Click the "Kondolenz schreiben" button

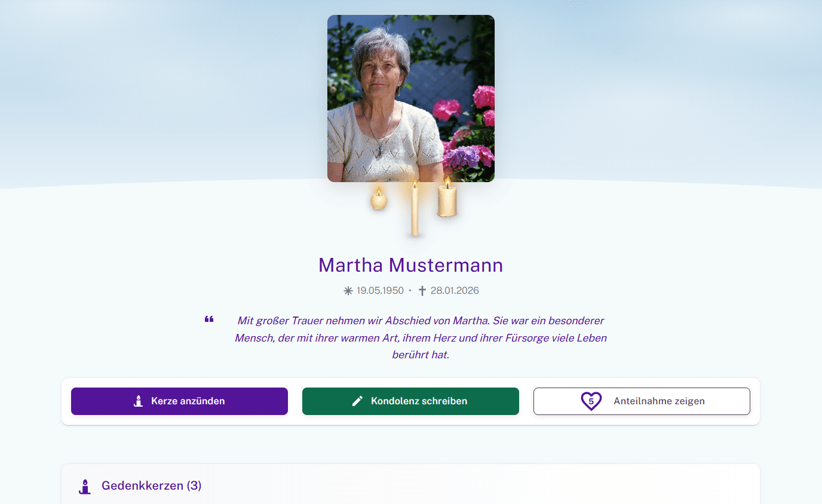410,401
